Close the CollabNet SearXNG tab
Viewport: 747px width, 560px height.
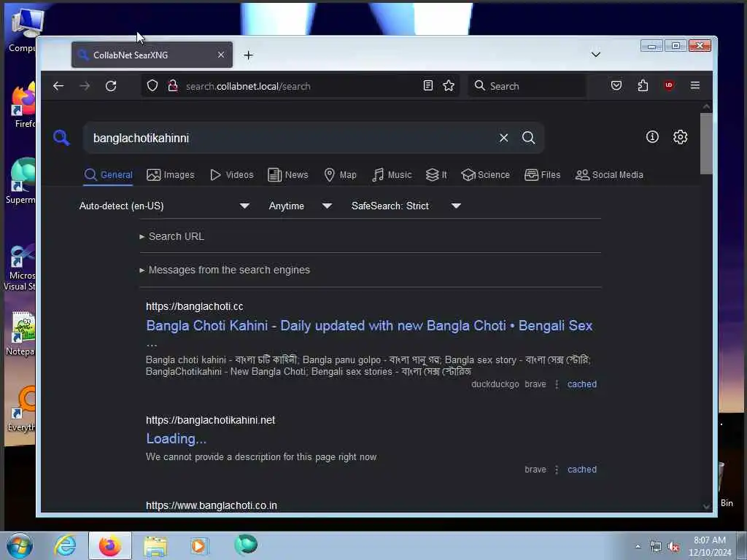click(221, 55)
